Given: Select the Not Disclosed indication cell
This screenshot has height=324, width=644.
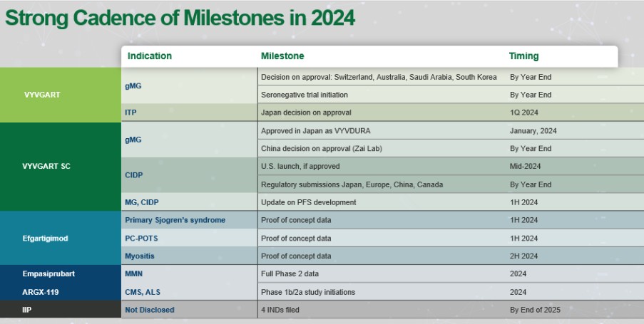Looking at the screenshot, I should click(150, 310).
